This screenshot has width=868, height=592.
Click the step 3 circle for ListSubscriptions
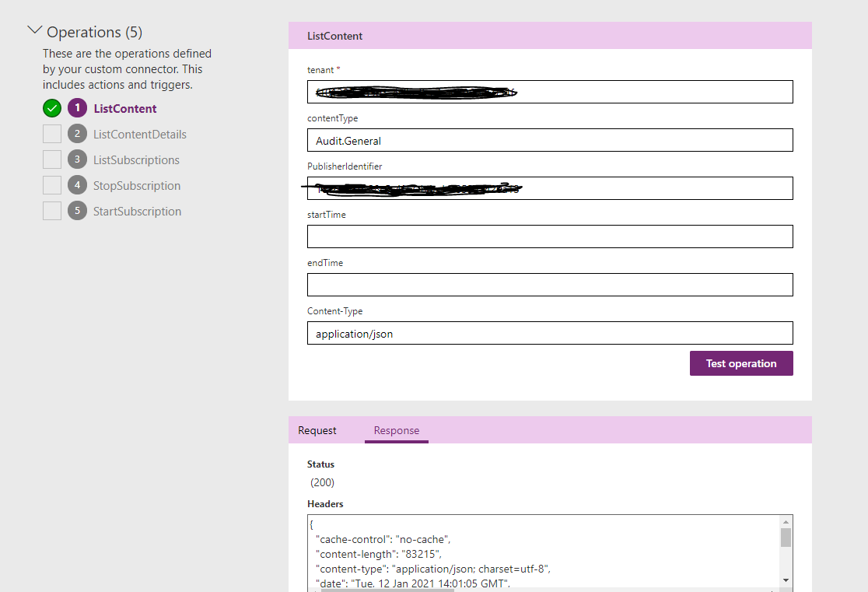(76, 159)
